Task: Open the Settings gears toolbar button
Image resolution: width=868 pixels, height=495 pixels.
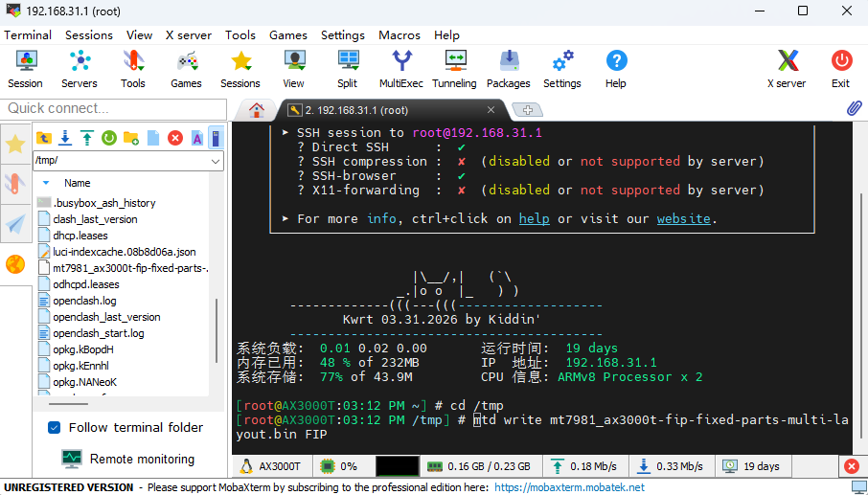Action: (x=561, y=69)
